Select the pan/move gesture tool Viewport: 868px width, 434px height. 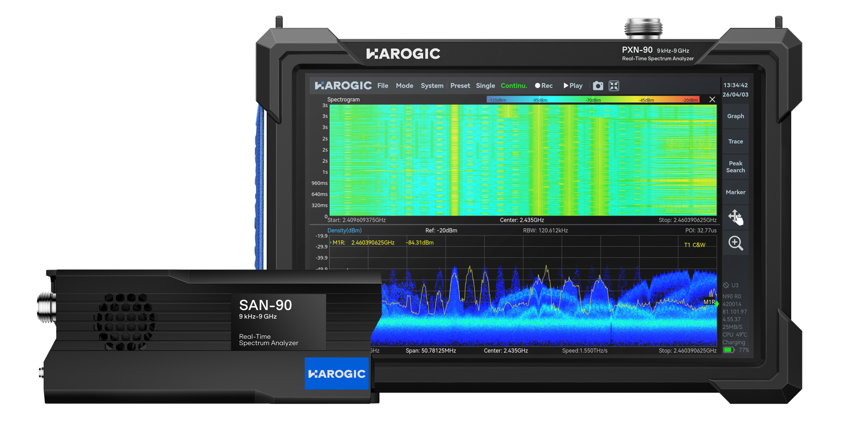(735, 217)
